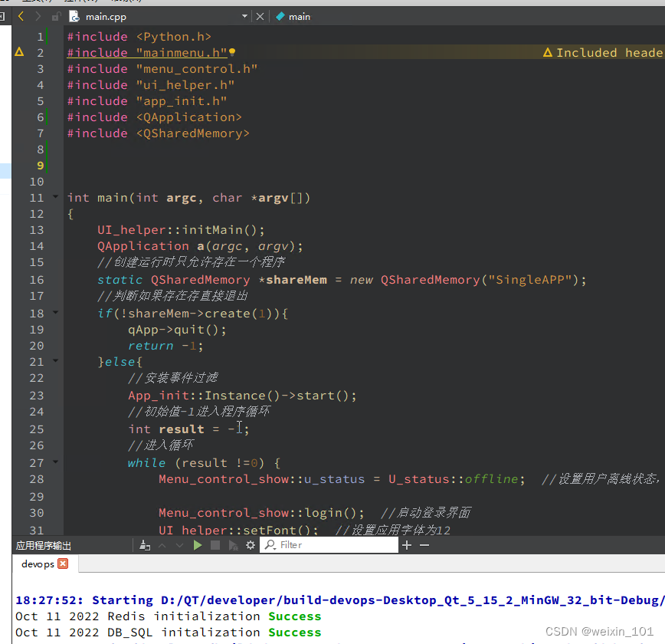Click the int main(int argc, char *argv[]) line
This screenshot has height=644, width=665.
(188, 199)
